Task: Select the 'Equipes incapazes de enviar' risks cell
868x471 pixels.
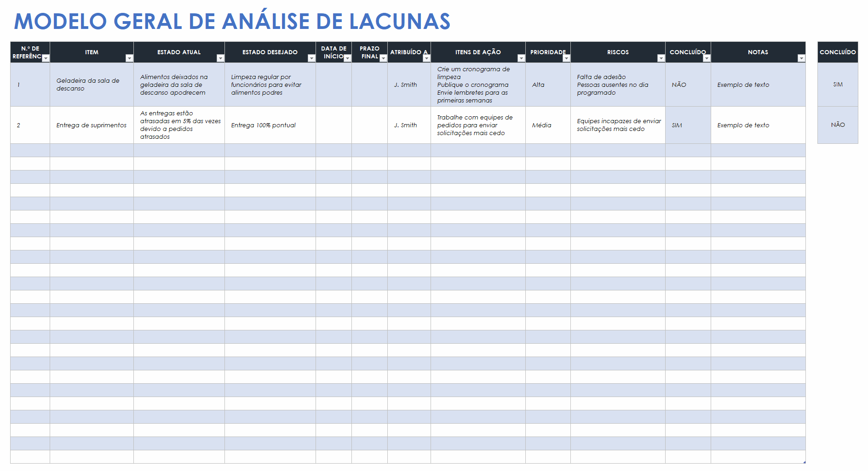Action: click(x=618, y=125)
